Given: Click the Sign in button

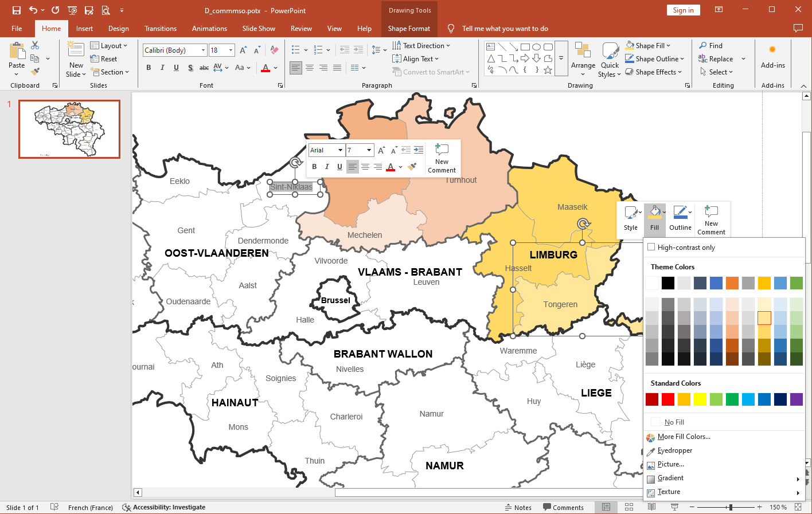Looking at the screenshot, I should [683, 10].
